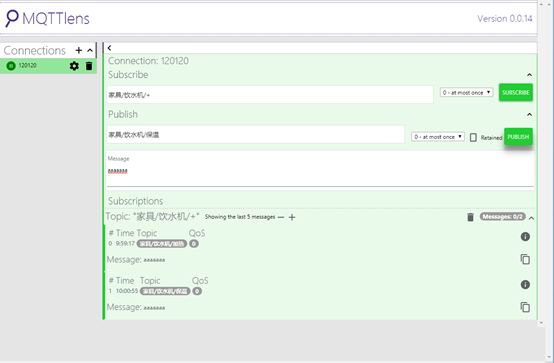Click the Message text area
Image resolution: width=554 pixels, height=363 pixels.
(320, 171)
